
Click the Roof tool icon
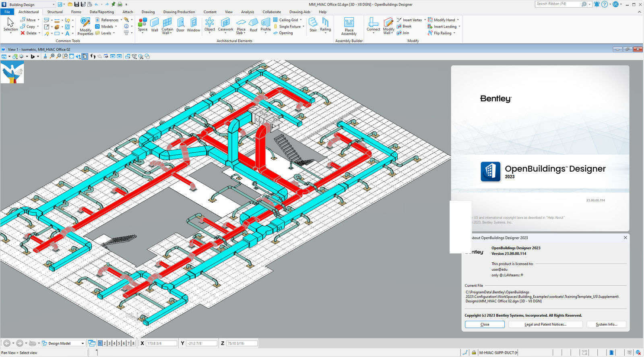pos(253,25)
